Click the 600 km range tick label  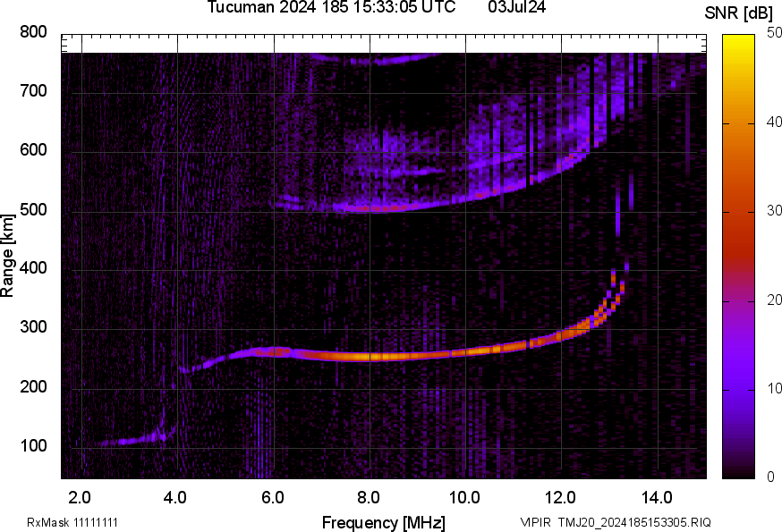coord(33,149)
